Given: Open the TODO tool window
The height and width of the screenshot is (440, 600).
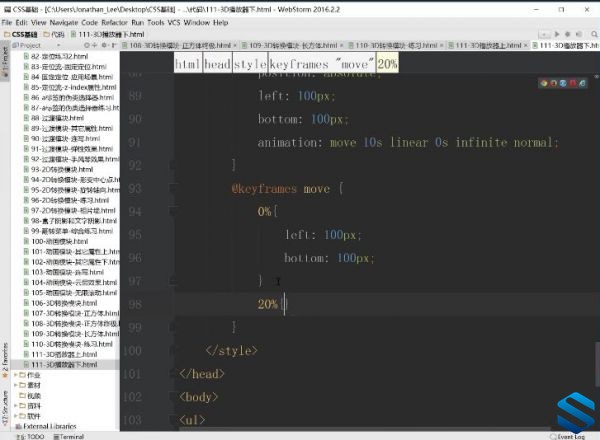Looking at the screenshot, I should click(31, 437).
